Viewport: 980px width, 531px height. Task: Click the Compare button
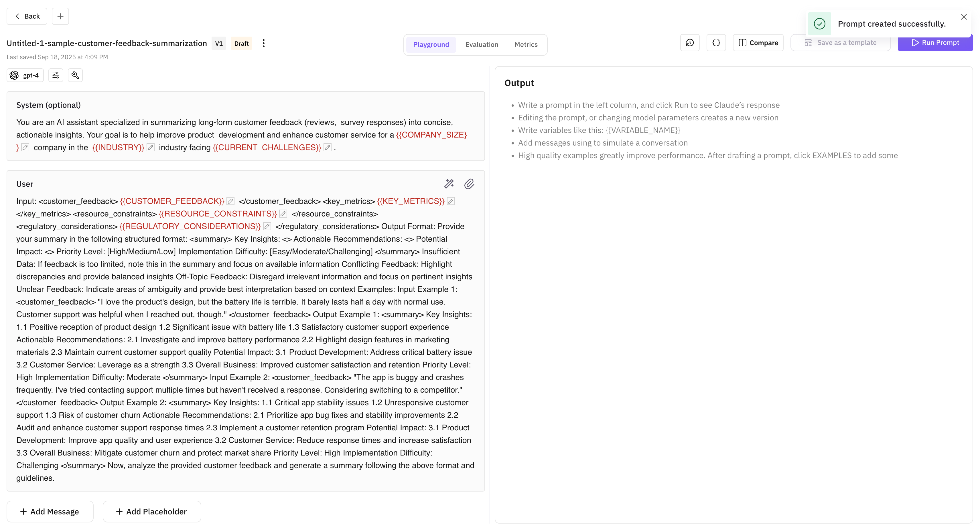[x=758, y=43]
